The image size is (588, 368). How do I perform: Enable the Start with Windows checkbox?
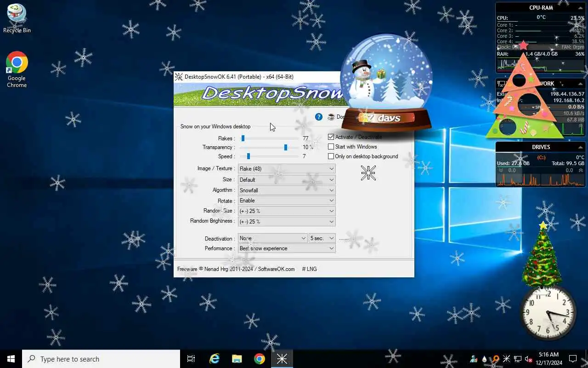click(x=331, y=147)
